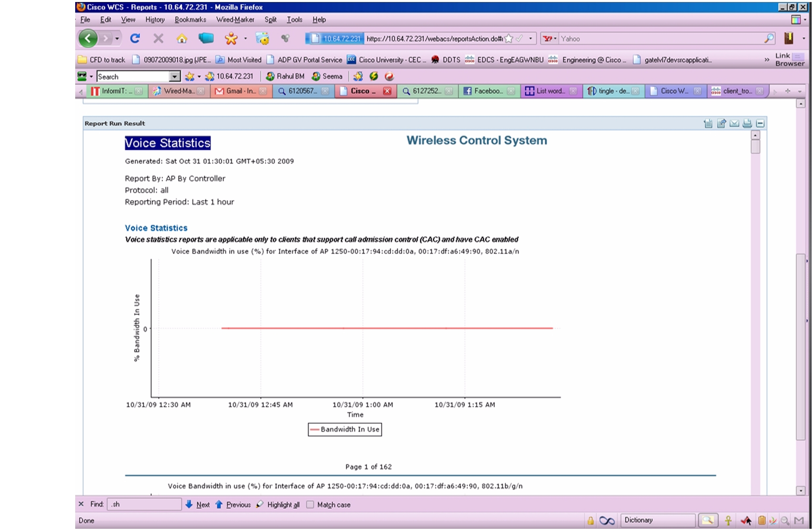Open the address bar URL history dropdown

point(530,39)
